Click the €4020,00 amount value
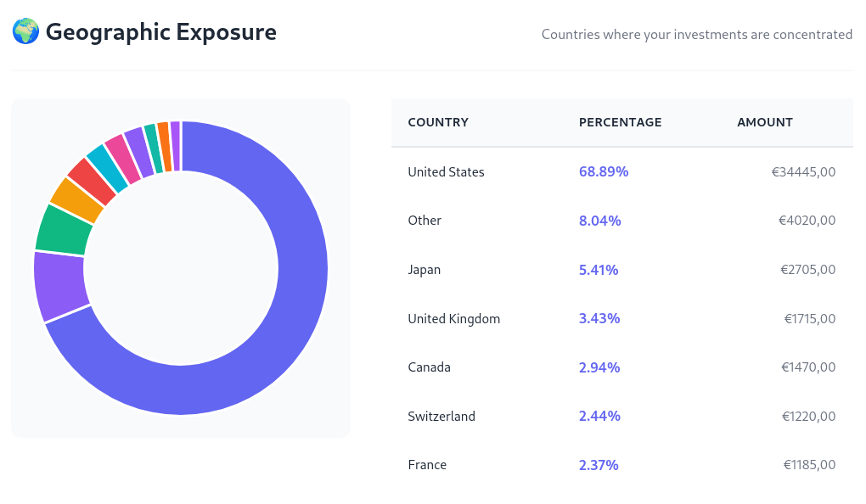866x504 pixels. point(807,221)
